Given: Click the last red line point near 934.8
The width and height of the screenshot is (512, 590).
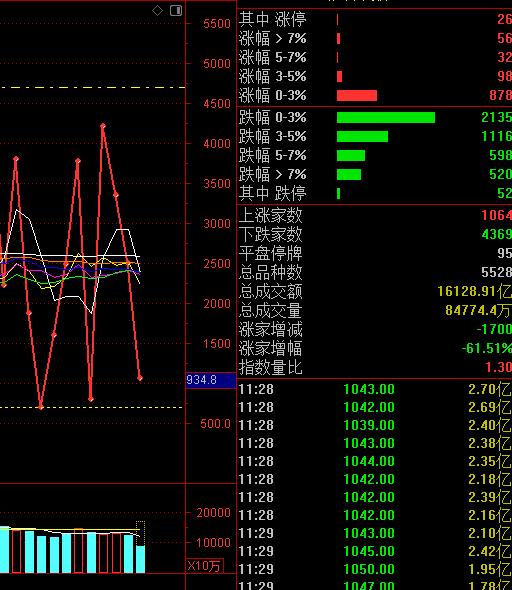Looking at the screenshot, I should (140, 378).
